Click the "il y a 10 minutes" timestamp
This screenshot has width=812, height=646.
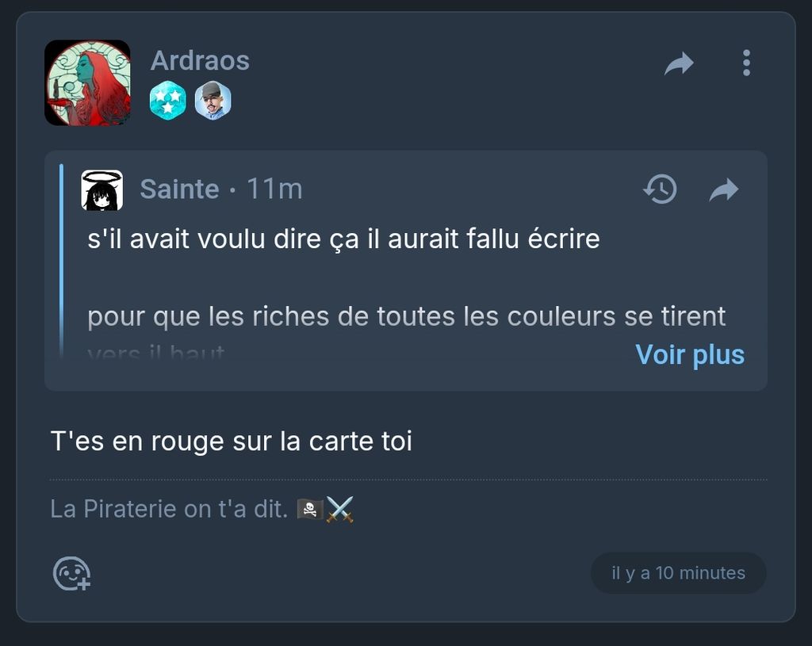point(679,573)
